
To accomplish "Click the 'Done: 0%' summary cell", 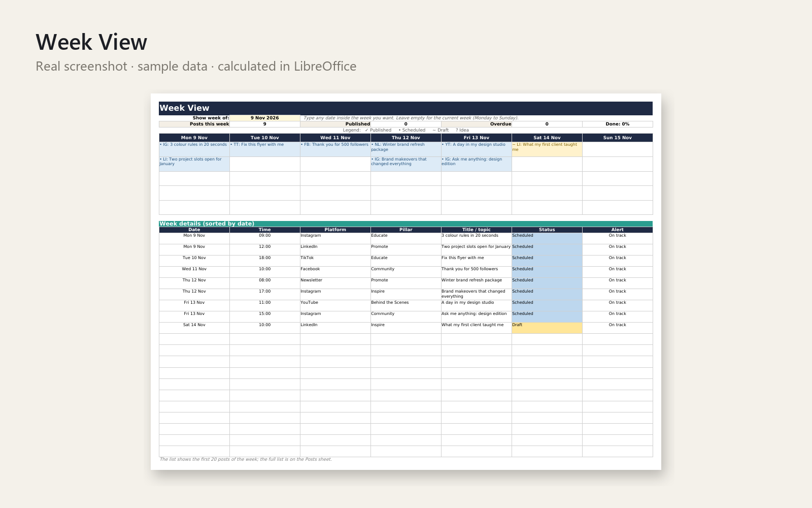I will [618, 124].
